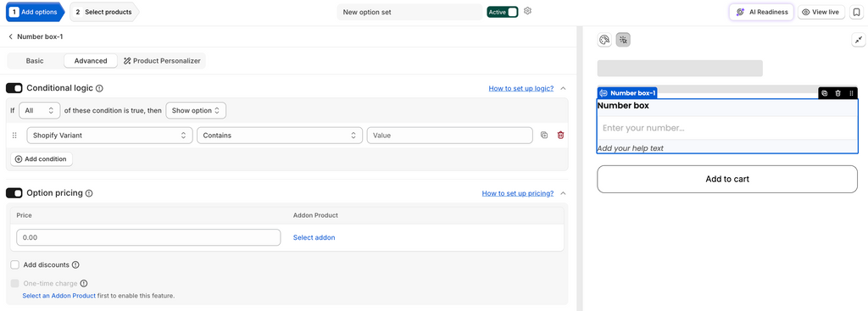Open How to set up logic link
This screenshot has height=311, width=868.
click(x=521, y=88)
